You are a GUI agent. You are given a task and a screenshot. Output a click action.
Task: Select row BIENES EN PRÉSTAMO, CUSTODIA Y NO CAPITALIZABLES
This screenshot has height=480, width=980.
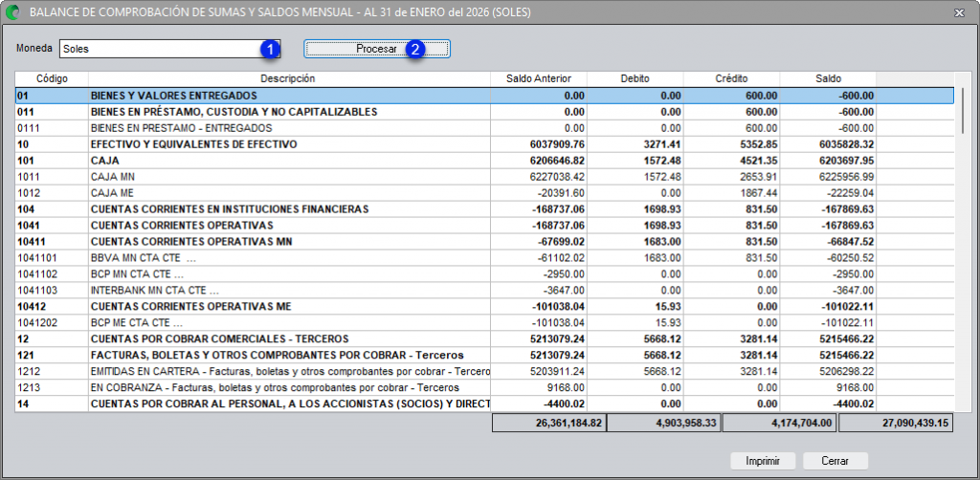point(484,112)
